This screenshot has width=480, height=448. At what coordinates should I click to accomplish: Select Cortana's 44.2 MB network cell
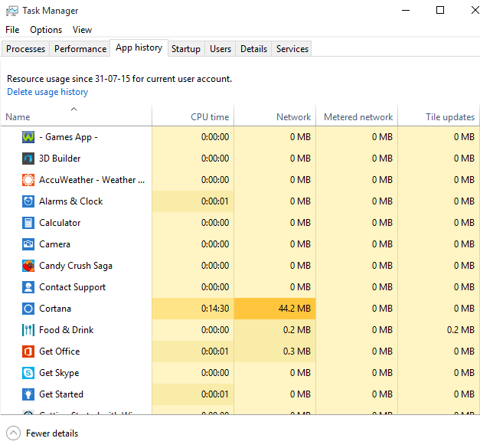275,309
